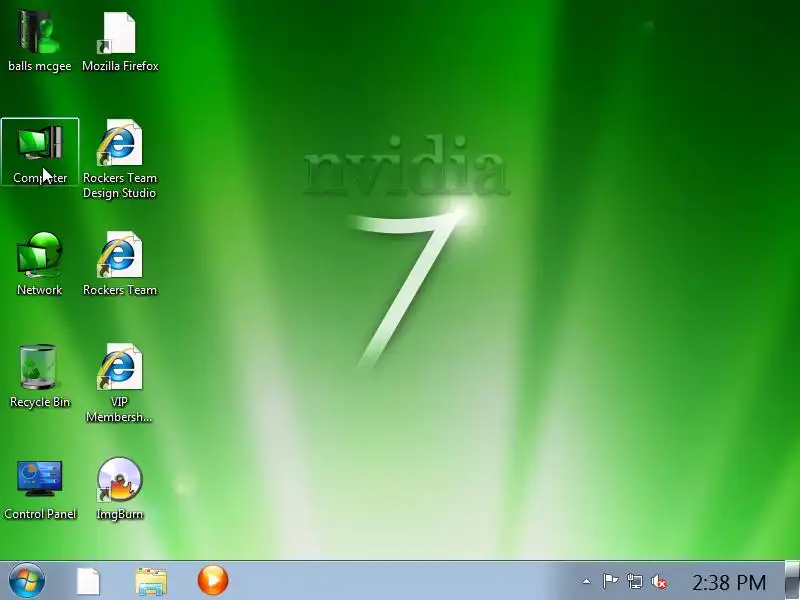Screen dimensions: 800x600
Task: Select the Computer desktop icon
Action: point(40,152)
